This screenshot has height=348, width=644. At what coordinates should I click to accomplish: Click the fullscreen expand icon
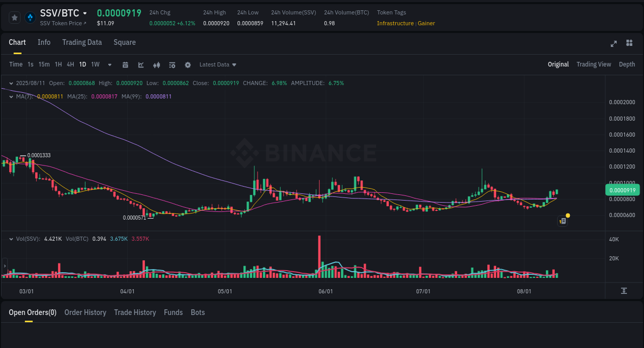[x=613, y=44]
